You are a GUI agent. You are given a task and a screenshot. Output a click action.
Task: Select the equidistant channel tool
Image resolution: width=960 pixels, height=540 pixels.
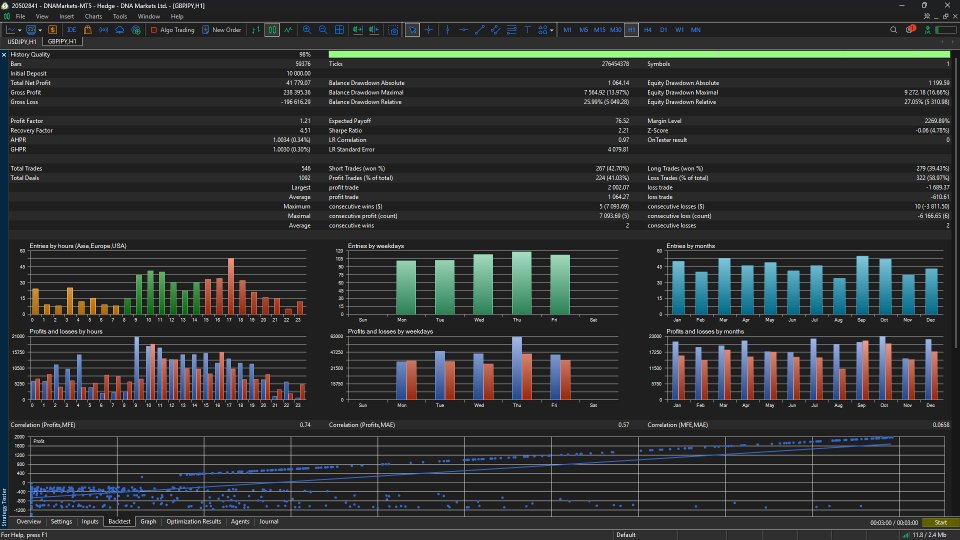495,30
